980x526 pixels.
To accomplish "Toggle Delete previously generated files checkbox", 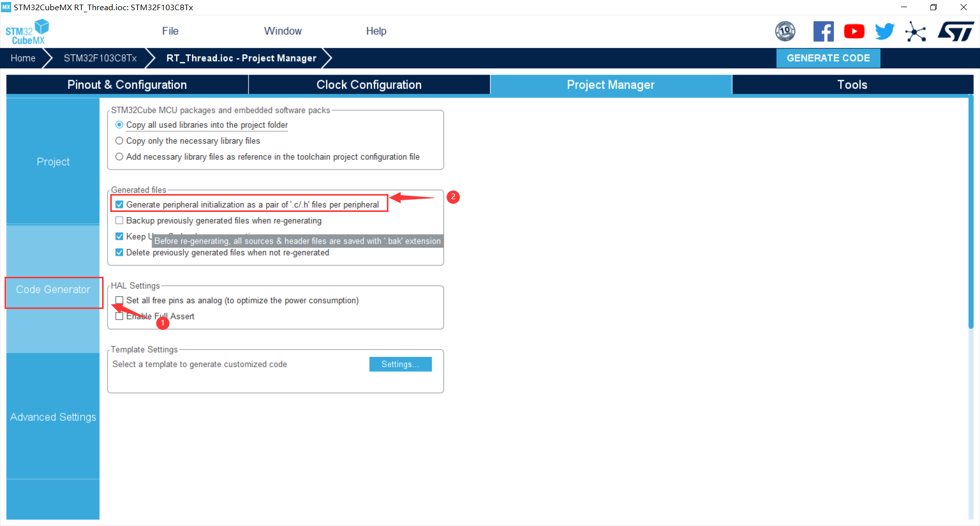I will (119, 252).
